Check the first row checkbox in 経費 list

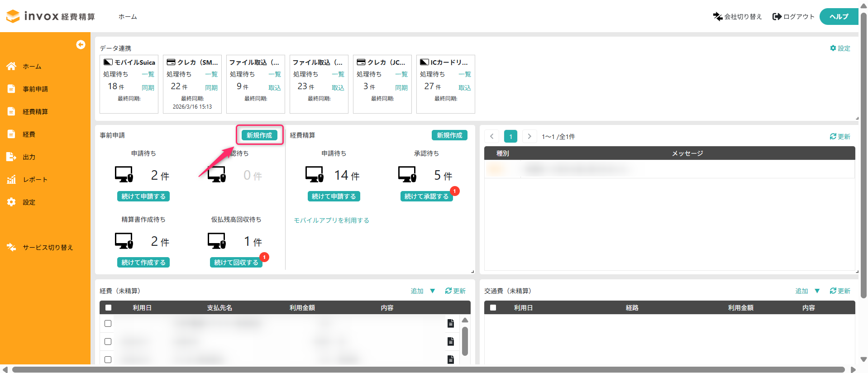coord(108,323)
